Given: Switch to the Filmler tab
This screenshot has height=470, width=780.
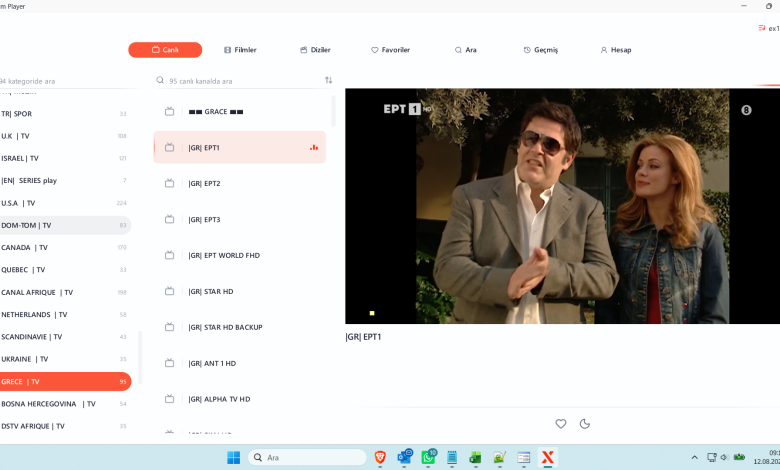Looking at the screenshot, I should (x=240, y=50).
